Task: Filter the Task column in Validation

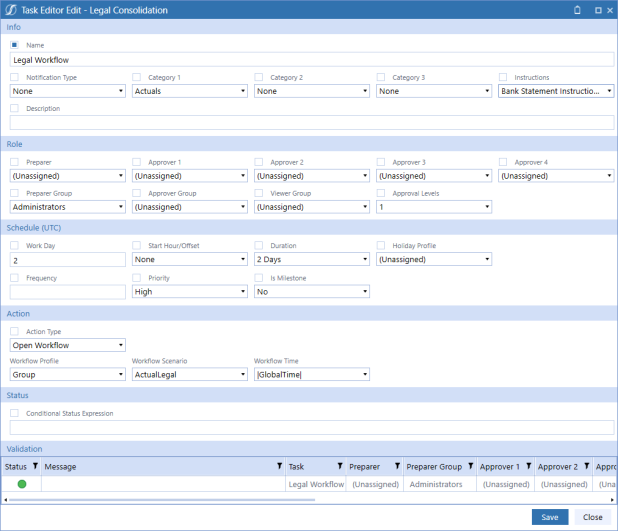Action: [x=340, y=466]
